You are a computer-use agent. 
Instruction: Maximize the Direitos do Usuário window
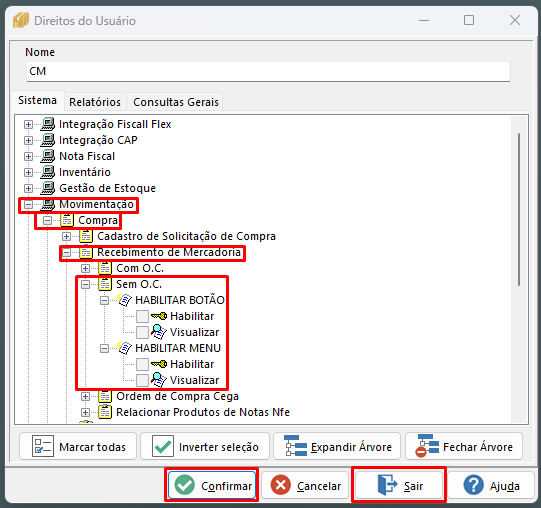pyautogui.click(x=469, y=20)
